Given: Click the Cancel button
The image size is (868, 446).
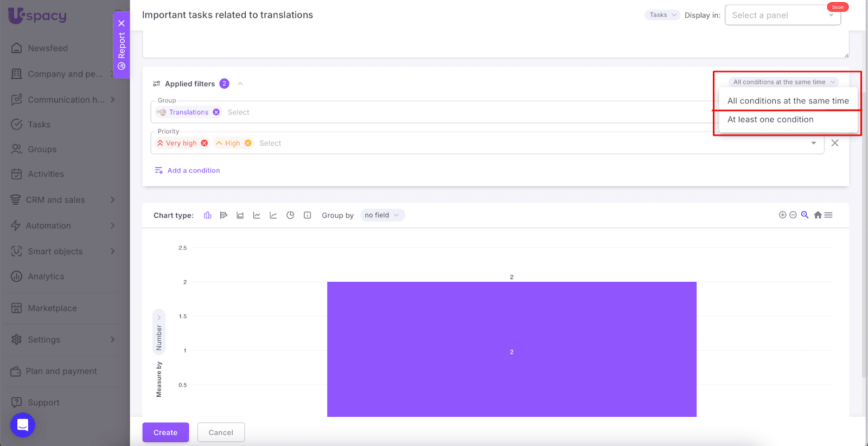Looking at the screenshot, I should tap(221, 432).
